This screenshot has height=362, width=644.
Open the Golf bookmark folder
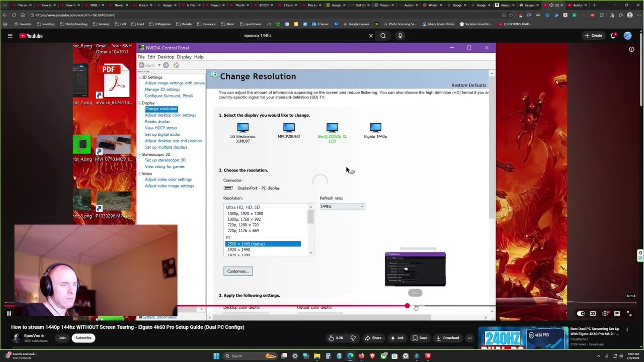click(x=120, y=24)
